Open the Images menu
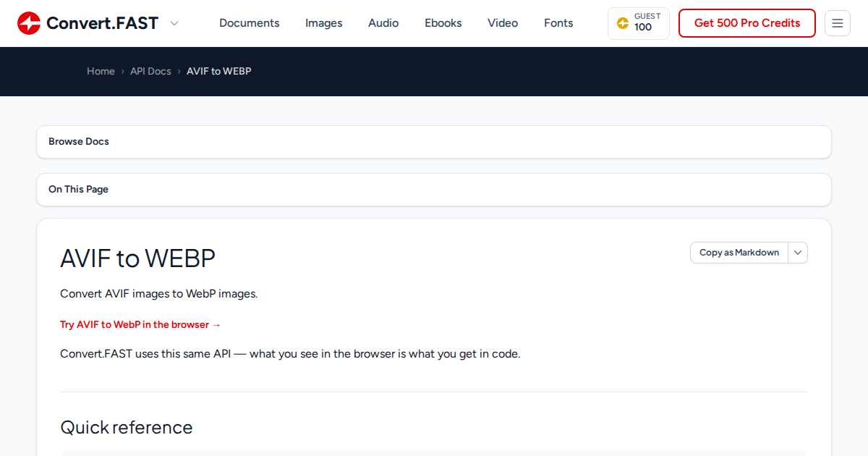The image size is (868, 456). click(324, 23)
